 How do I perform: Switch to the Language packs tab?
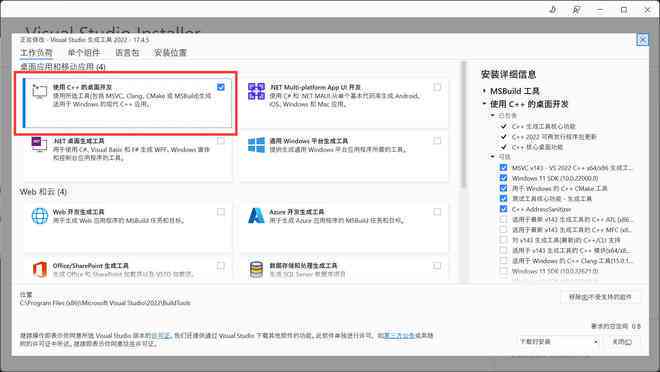coord(127,53)
